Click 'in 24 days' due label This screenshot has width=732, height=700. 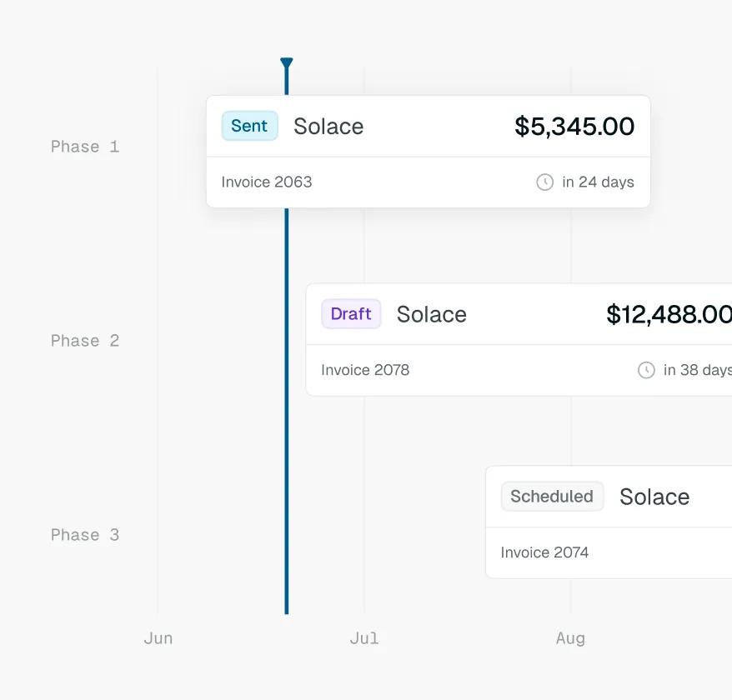pos(598,182)
